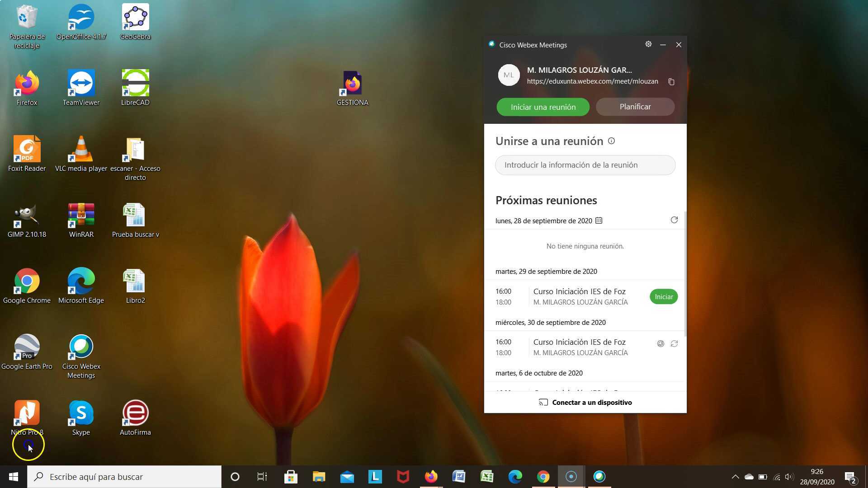The height and width of the screenshot is (488, 868).
Task: Open Windows Task View in taskbar
Action: [x=262, y=477]
